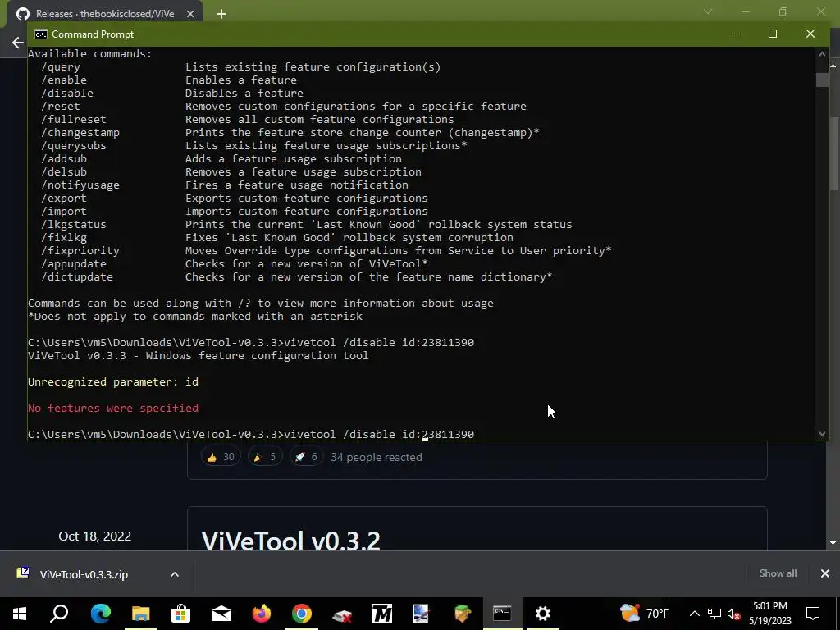Minimize the Command Prompt window

tap(736, 34)
